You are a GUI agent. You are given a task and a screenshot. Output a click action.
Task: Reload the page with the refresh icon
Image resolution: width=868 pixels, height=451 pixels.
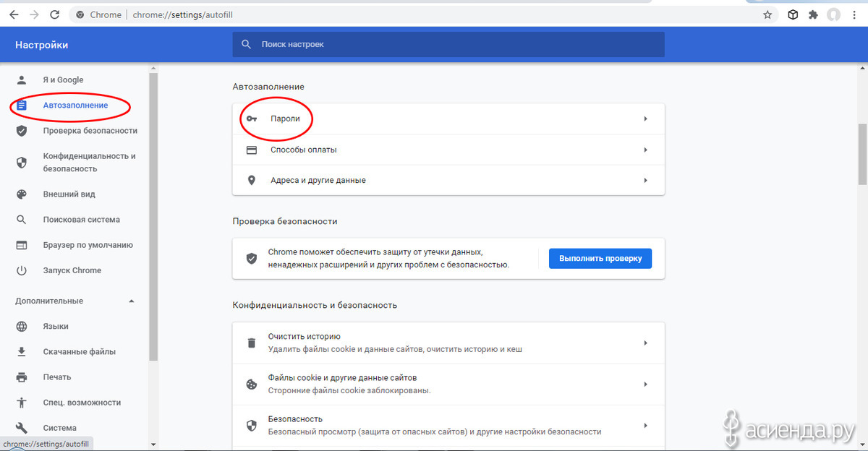[x=56, y=14]
